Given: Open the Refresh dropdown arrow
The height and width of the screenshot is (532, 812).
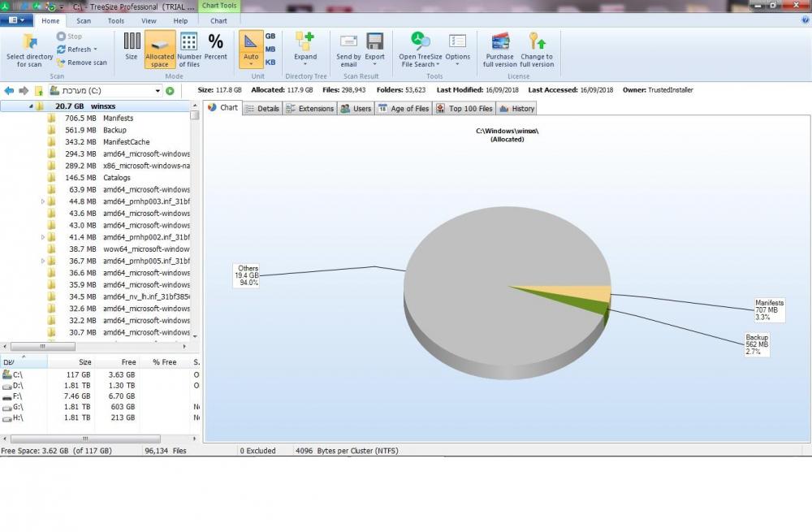Looking at the screenshot, I should (x=95, y=50).
